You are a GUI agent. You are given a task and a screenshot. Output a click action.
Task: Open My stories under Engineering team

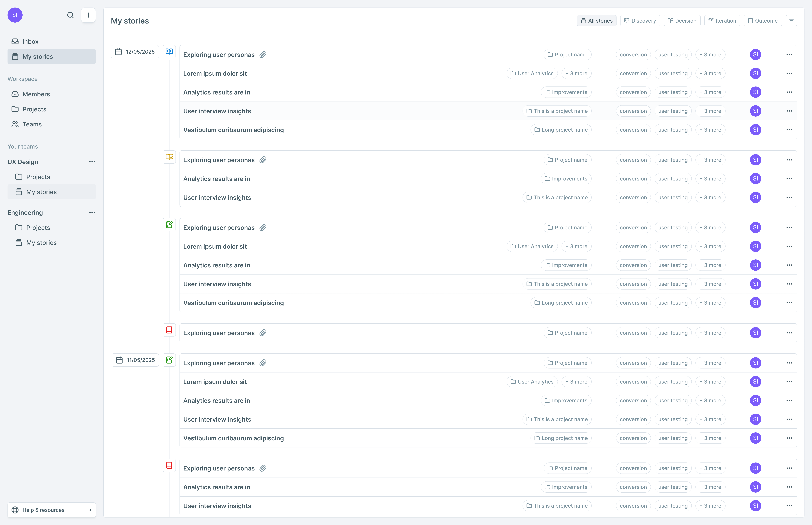(x=41, y=243)
